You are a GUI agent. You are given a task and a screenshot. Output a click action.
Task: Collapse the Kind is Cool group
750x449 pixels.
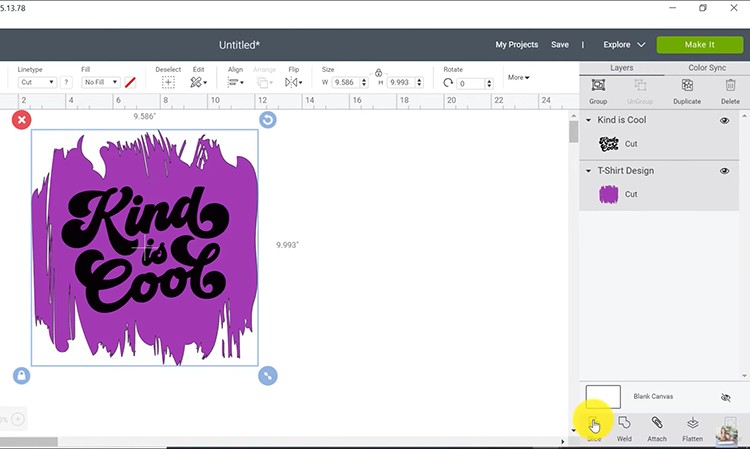tap(588, 120)
